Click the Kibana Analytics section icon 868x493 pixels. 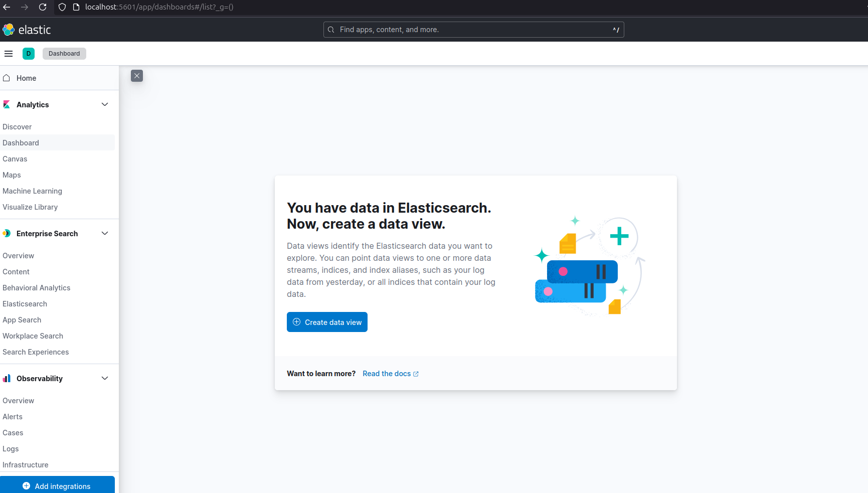(7, 104)
